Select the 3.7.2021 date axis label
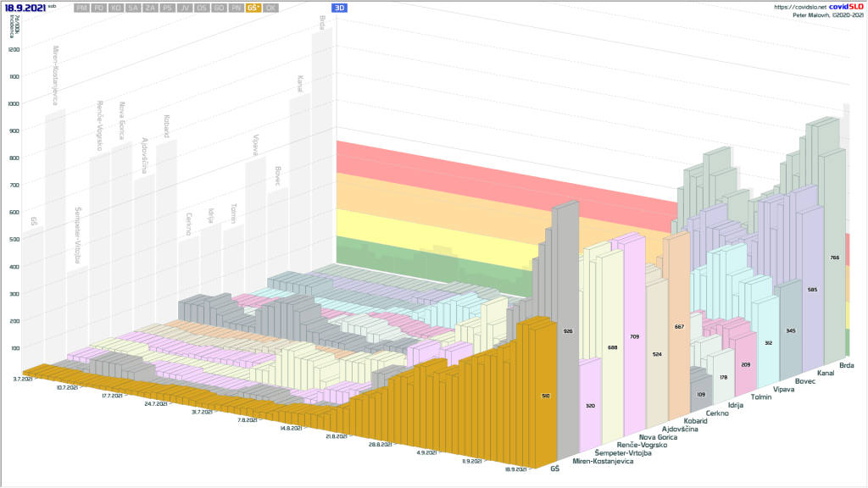 tap(23, 379)
